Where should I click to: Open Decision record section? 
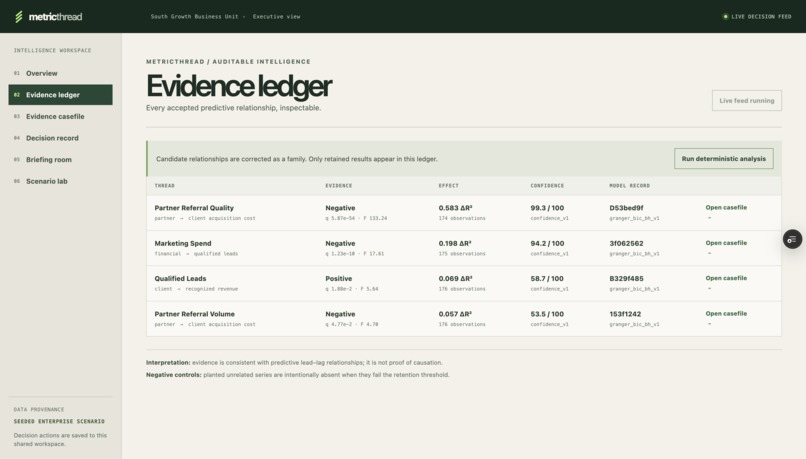click(x=60, y=138)
